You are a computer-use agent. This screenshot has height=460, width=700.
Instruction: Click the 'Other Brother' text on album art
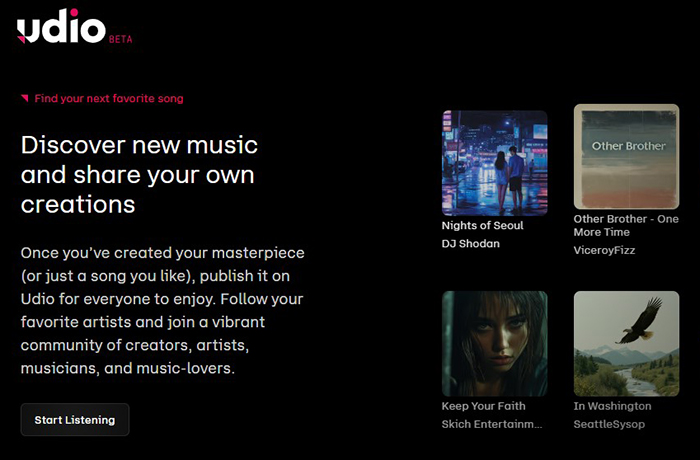pos(629,146)
